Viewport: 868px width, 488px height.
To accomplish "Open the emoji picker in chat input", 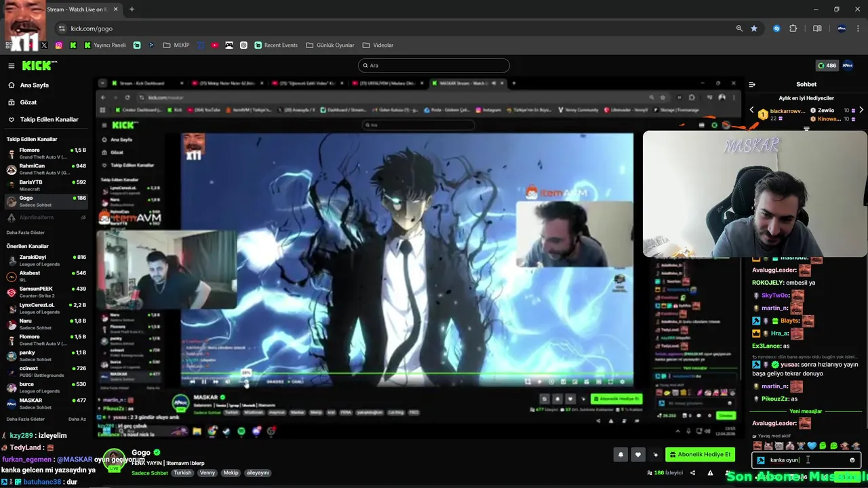I will point(852,460).
